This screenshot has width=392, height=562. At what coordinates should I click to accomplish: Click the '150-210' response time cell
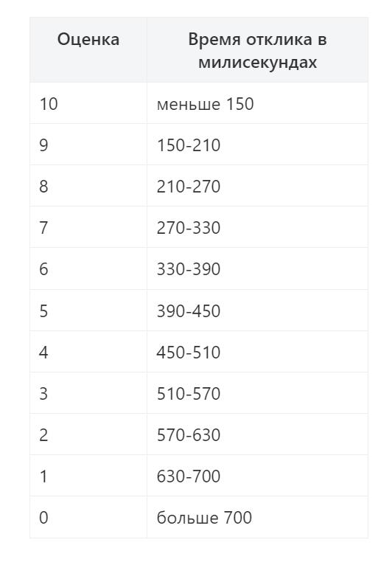coord(257,145)
